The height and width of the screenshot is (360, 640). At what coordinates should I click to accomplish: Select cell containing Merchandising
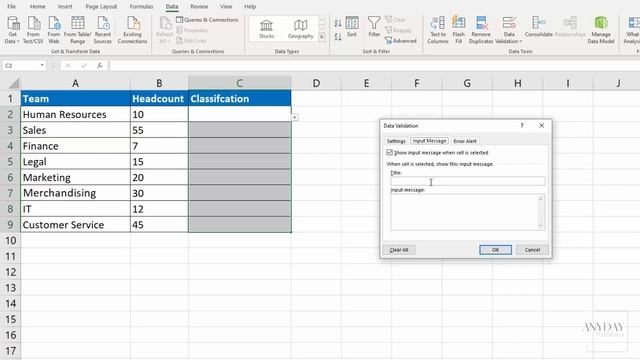(x=76, y=193)
